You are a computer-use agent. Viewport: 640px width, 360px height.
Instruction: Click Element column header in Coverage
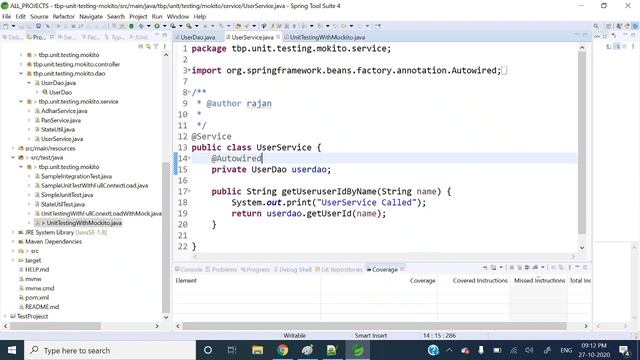coord(186,281)
